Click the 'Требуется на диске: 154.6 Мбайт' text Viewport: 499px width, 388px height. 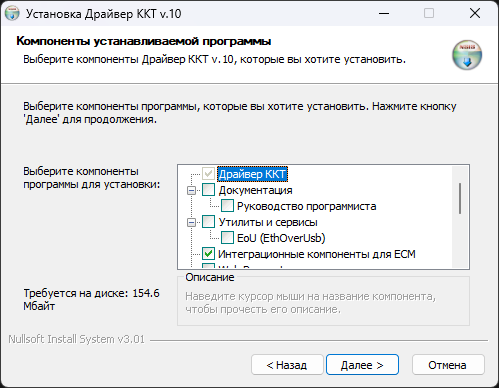coord(91,299)
